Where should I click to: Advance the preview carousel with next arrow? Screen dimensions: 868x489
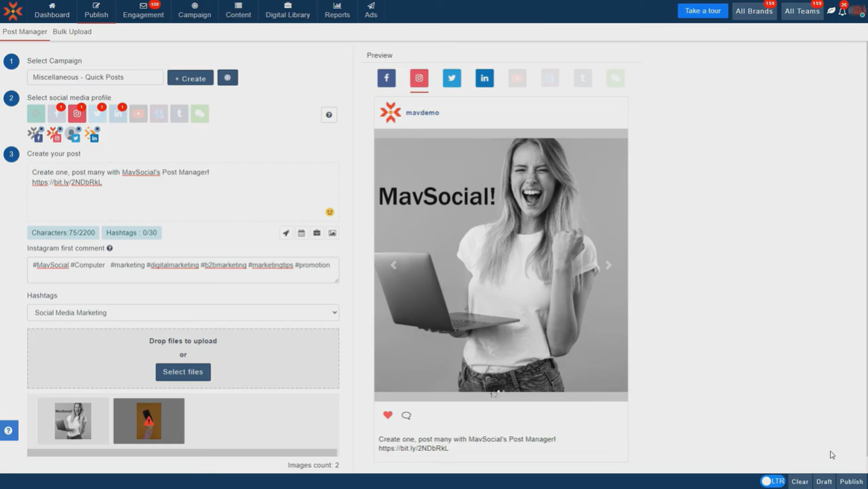pyautogui.click(x=608, y=265)
